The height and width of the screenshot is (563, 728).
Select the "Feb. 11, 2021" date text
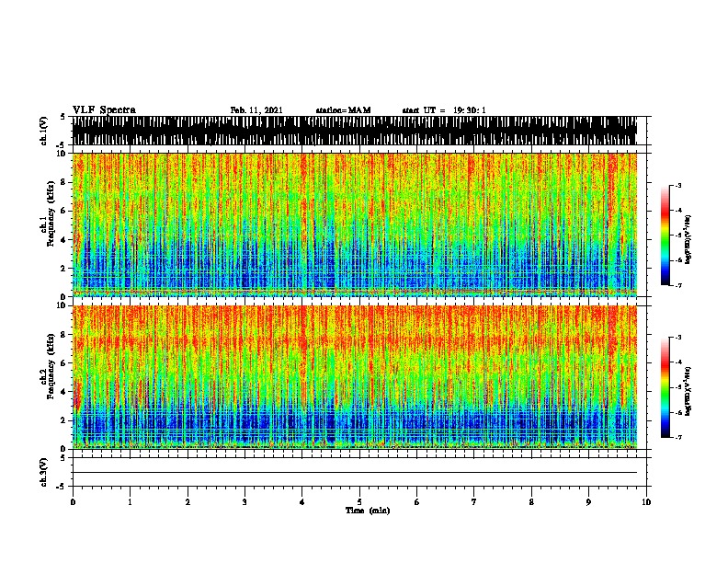click(x=256, y=110)
